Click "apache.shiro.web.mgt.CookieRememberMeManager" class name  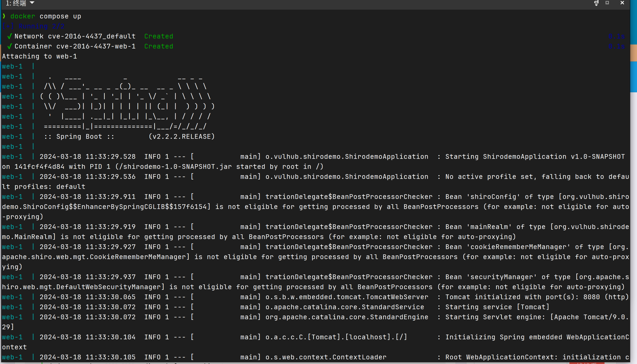click(94, 257)
